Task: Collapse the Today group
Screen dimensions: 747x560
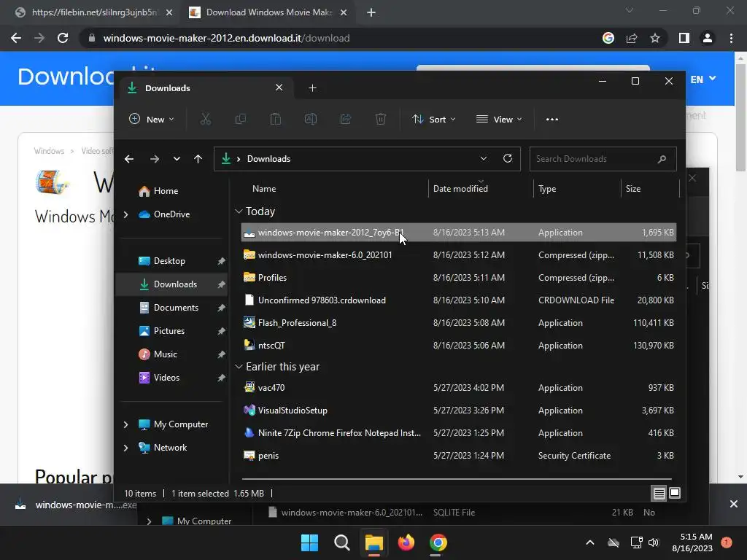Action: pyautogui.click(x=239, y=211)
